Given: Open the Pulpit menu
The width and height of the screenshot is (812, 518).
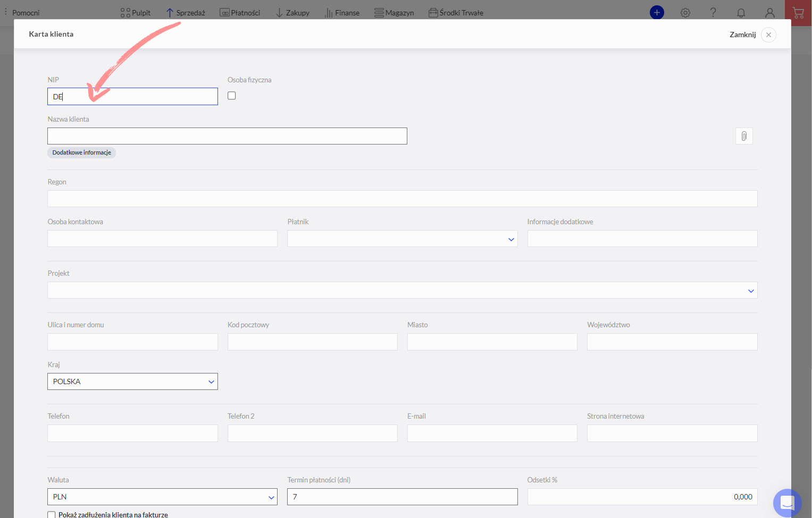Looking at the screenshot, I should point(136,13).
